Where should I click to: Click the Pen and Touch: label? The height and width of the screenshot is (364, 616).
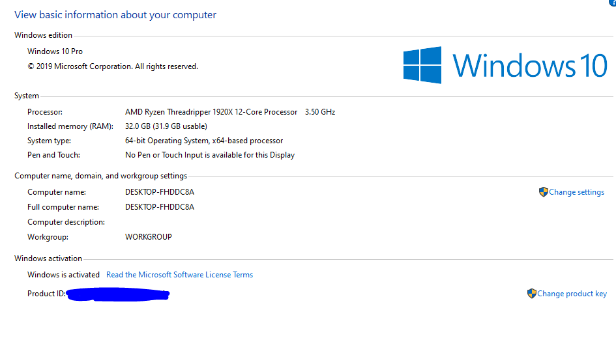coord(53,155)
